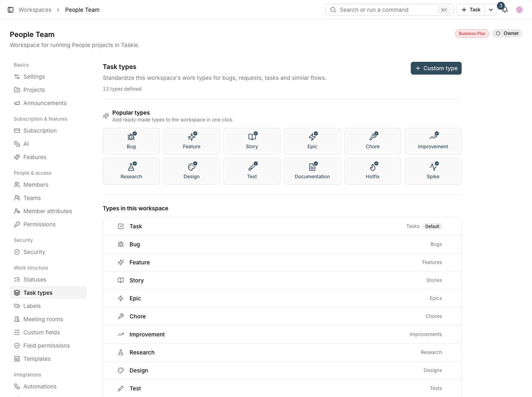Image resolution: width=532 pixels, height=397 pixels.
Task: Add the popular Spike type card
Action: point(433,171)
